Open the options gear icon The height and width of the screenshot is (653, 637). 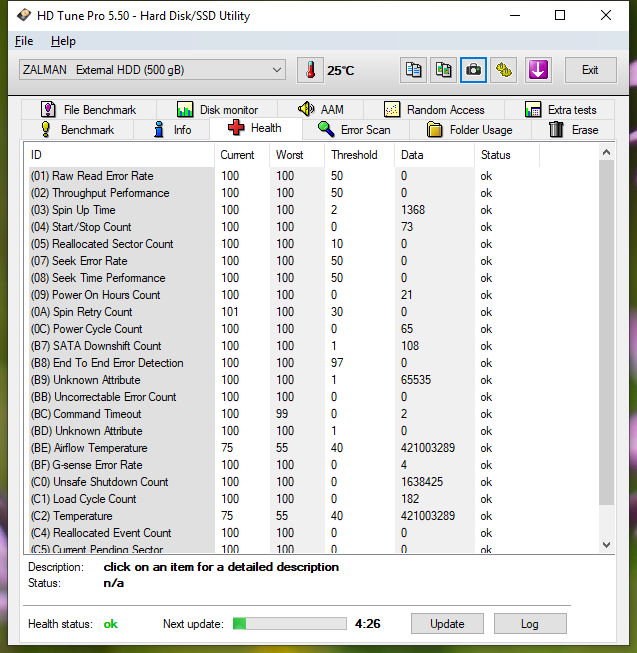[x=503, y=70]
